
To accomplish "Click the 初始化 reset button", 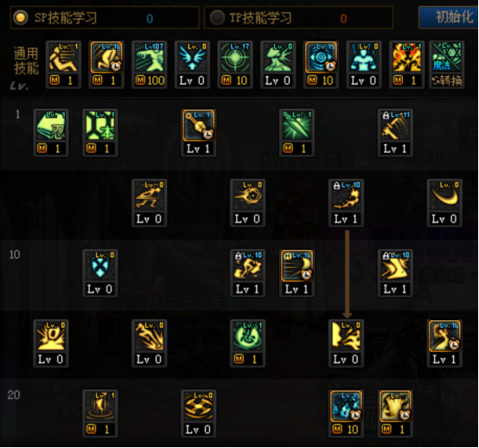I will [449, 17].
